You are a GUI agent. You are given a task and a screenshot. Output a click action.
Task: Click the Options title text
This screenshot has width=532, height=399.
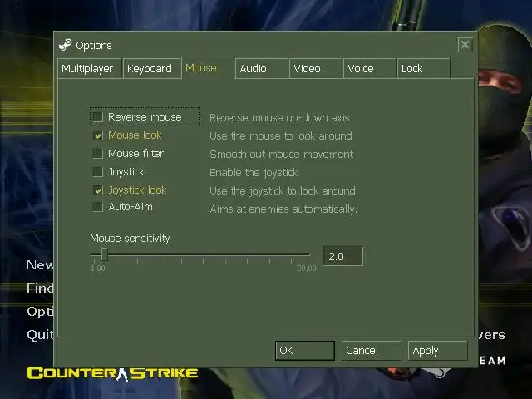click(94, 46)
